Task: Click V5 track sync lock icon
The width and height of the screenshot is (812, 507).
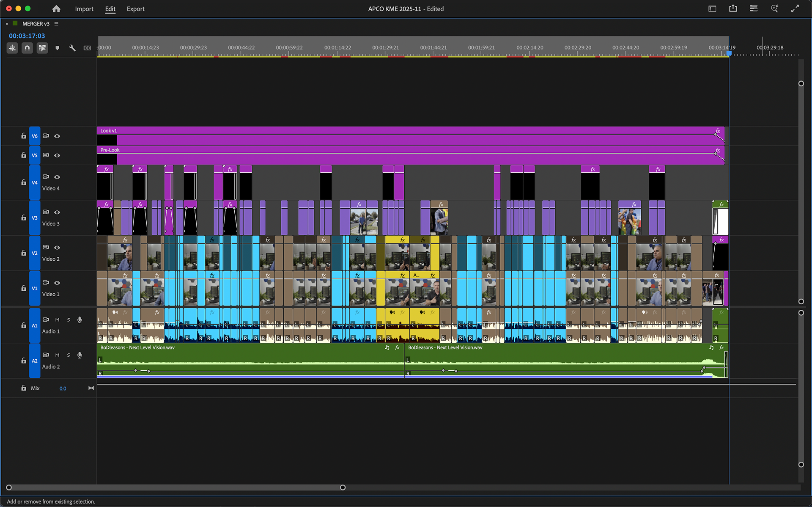Action: tap(46, 155)
